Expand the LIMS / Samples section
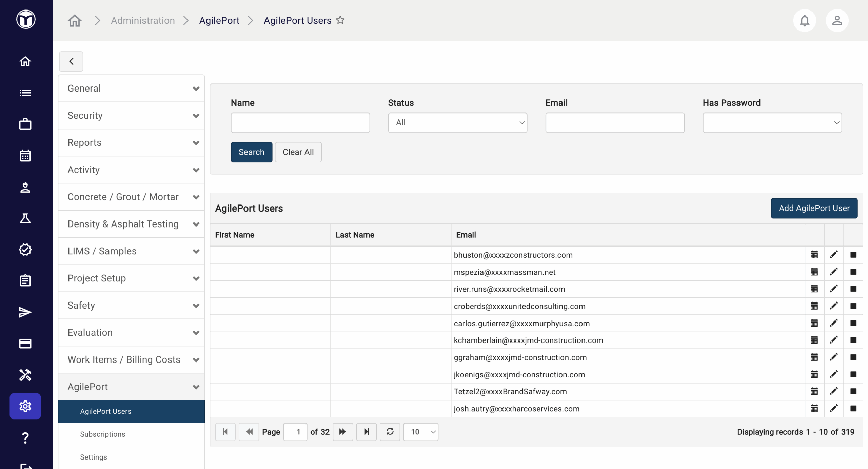Screen dimensions: 868x469 132,251
